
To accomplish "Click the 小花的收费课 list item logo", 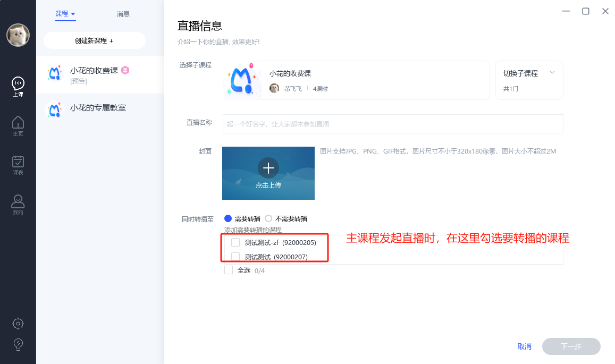I will 55,73.
